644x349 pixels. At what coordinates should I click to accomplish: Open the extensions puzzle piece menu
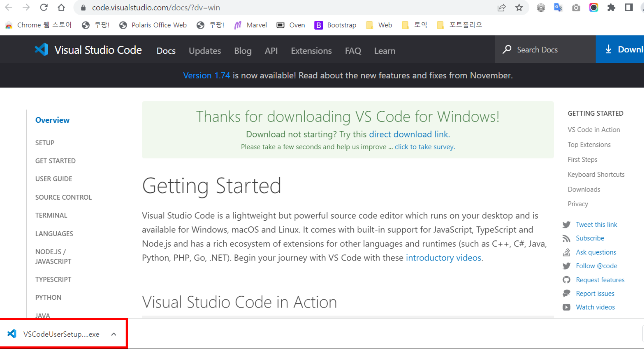tap(611, 7)
